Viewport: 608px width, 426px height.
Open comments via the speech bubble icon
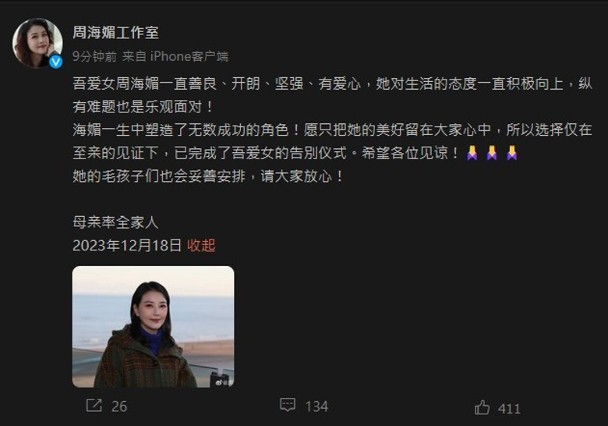tap(287, 405)
